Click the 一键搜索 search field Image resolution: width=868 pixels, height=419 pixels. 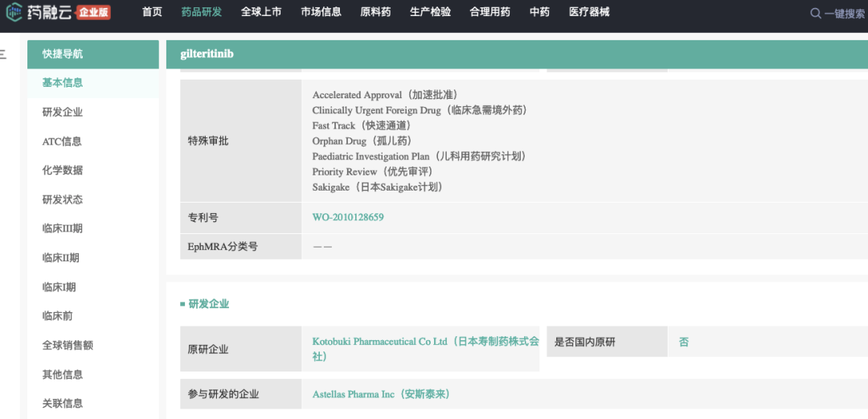[845, 14]
